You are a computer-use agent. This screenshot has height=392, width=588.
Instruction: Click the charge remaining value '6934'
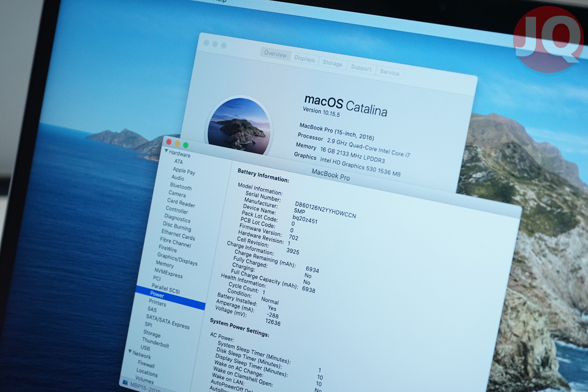point(312,269)
